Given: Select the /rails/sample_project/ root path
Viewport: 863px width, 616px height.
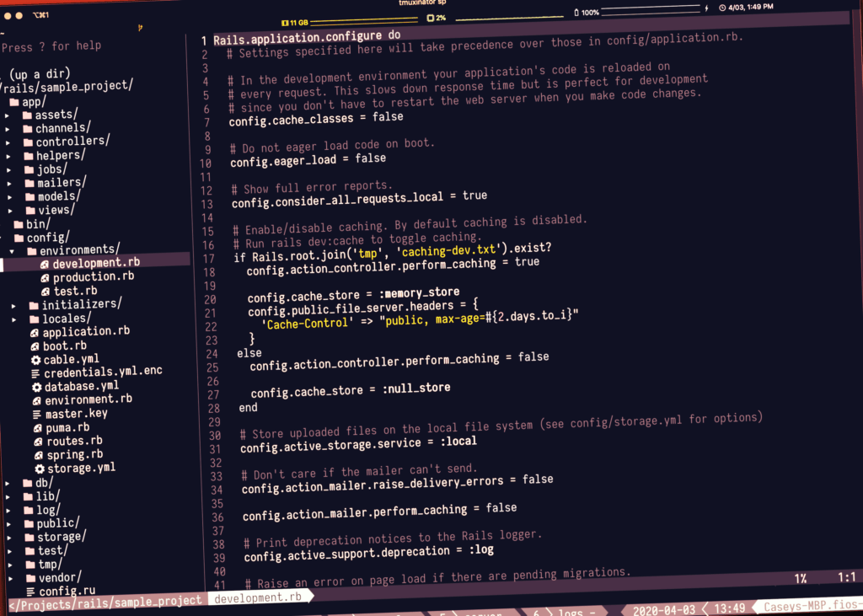Looking at the screenshot, I should click(67, 87).
